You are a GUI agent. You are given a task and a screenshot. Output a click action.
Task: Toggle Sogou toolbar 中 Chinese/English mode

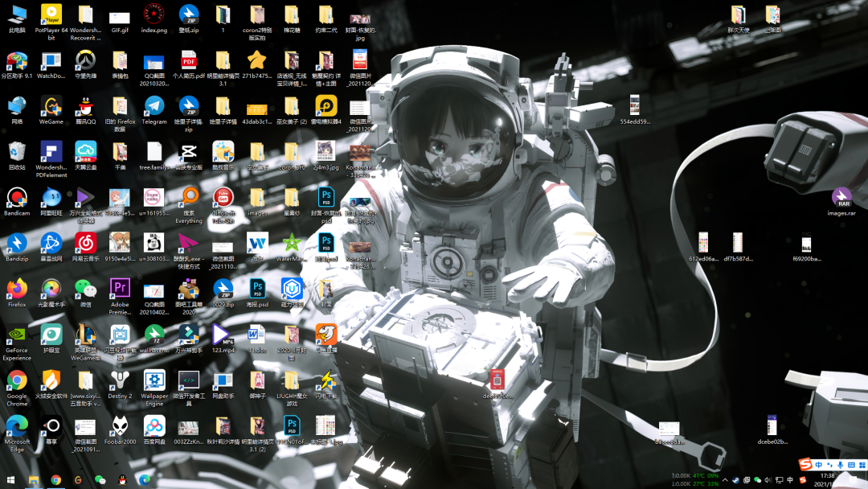pyautogui.click(x=818, y=465)
